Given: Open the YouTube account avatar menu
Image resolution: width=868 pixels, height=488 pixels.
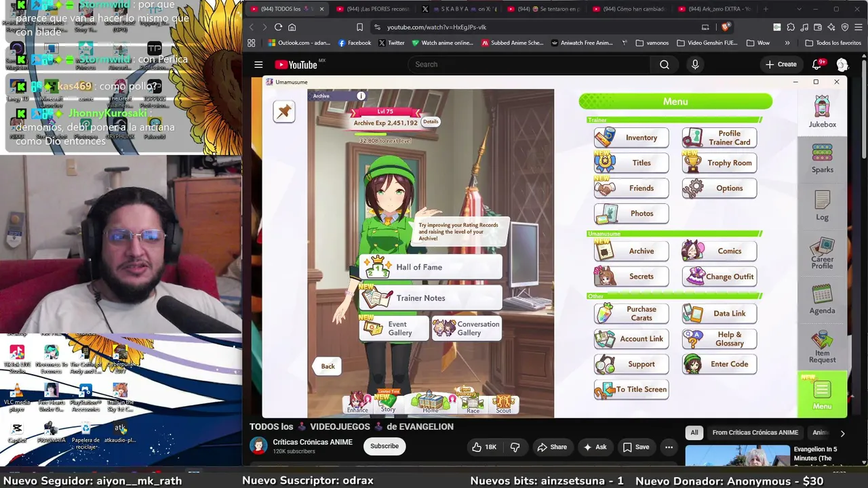Looking at the screenshot, I should 842,64.
